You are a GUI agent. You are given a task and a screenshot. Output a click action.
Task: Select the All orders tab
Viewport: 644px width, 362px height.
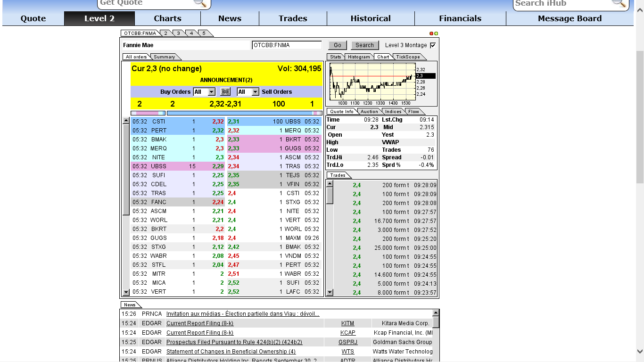(136, 57)
